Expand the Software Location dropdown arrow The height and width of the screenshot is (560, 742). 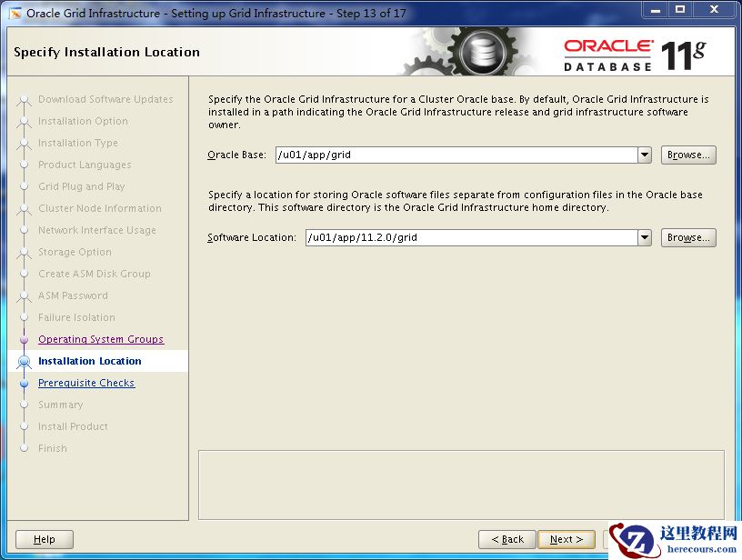click(645, 237)
